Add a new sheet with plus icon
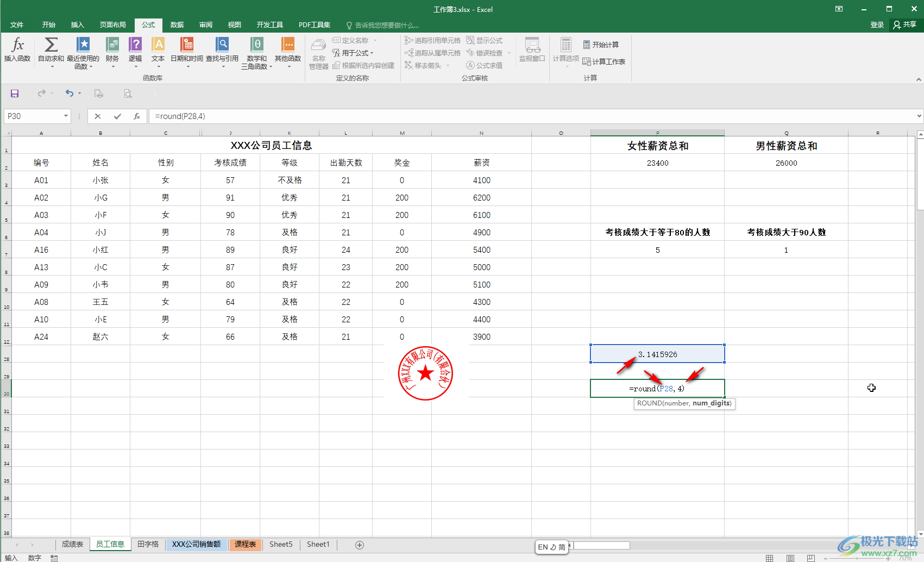The image size is (924, 562). click(360, 545)
